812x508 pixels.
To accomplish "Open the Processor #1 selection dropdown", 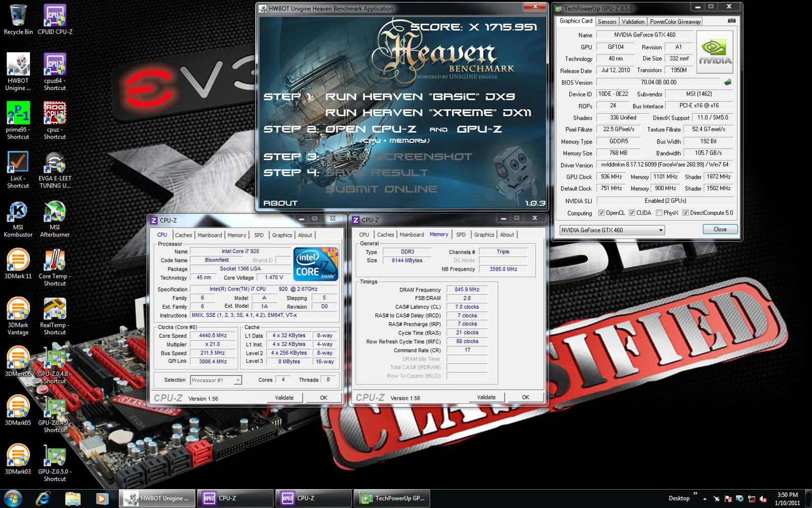I will pyautogui.click(x=216, y=380).
